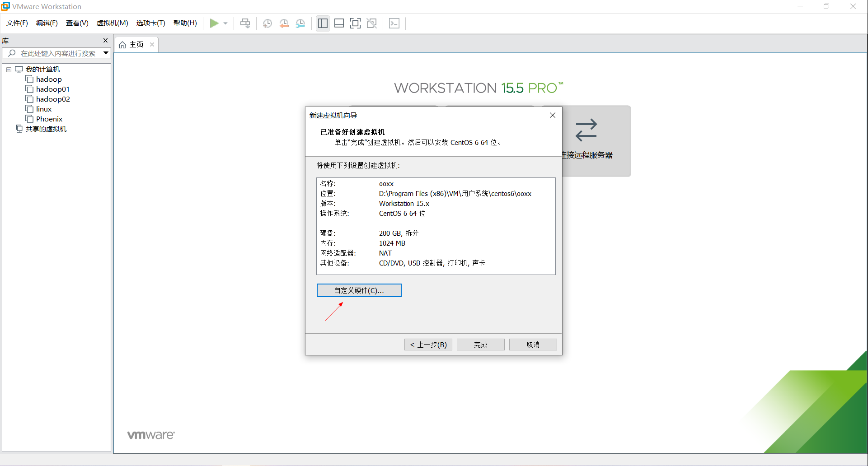Toggle the thumbnail bar view icon
868x466 pixels.
pyautogui.click(x=339, y=23)
